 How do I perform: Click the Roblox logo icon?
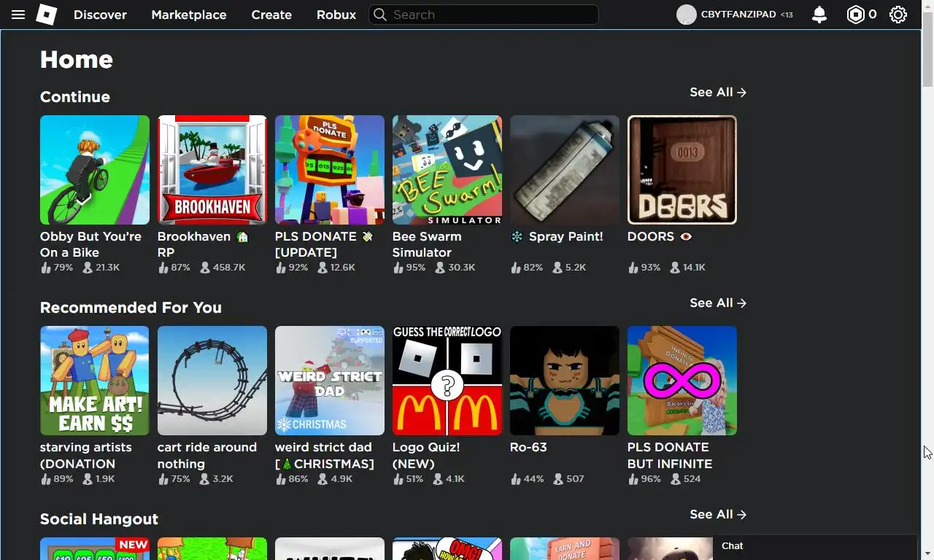tap(46, 15)
